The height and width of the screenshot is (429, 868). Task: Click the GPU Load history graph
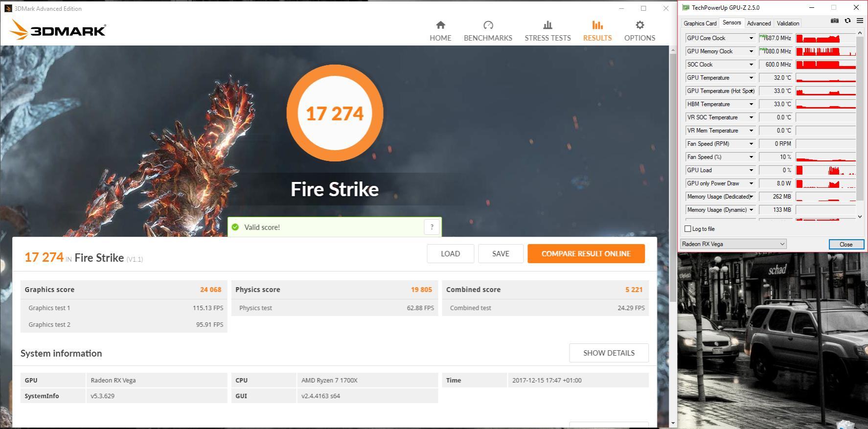pyautogui.click(x=825, y=170)
